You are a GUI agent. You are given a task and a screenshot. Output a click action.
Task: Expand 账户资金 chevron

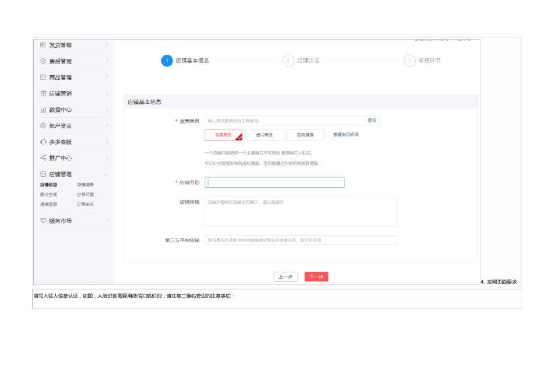(107, 125)
